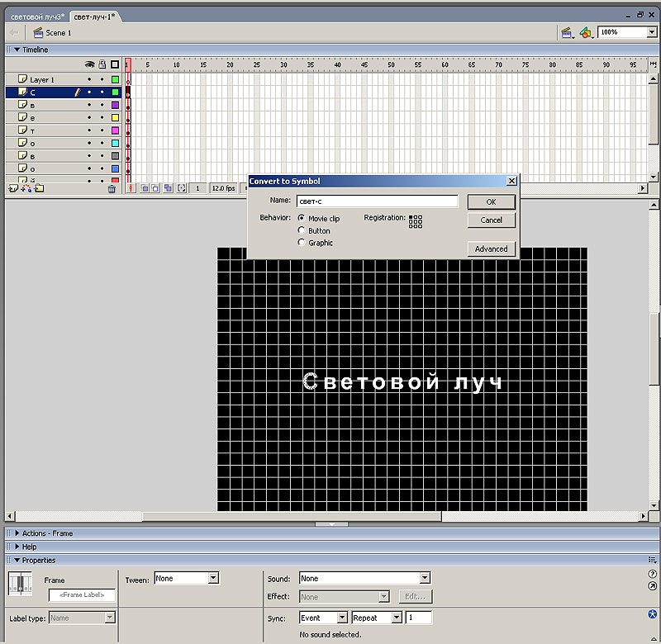Select the Button behavior option
Image resolution: width=661 pixels, height=644 pixels.
302,230
